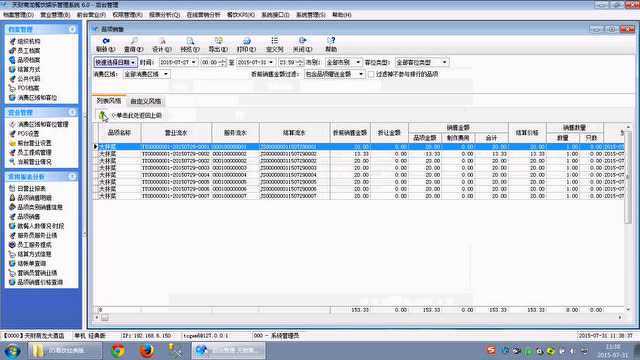Click the green return-to-previous-level icon
This screenshot has width=640, height=360.
click(x=103, y=116)
